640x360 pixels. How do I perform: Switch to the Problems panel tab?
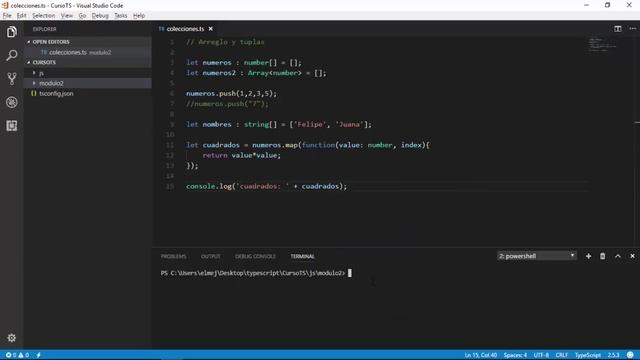pos(173,256)
